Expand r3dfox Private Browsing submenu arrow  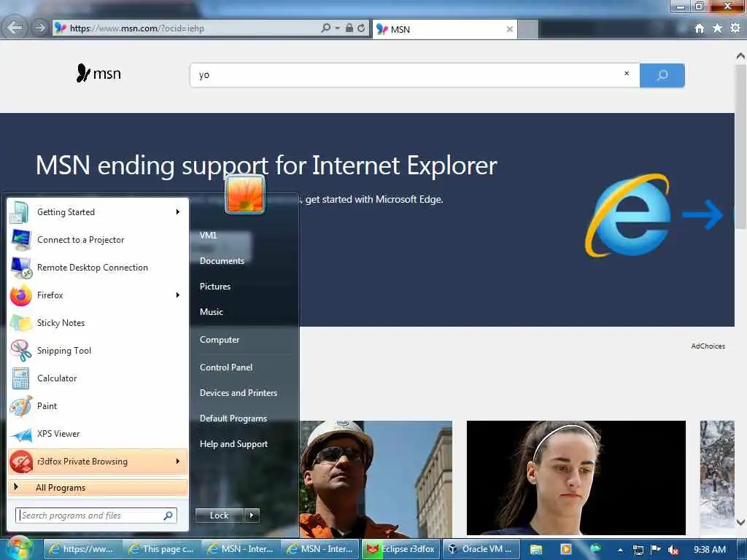tap(178, 462)
